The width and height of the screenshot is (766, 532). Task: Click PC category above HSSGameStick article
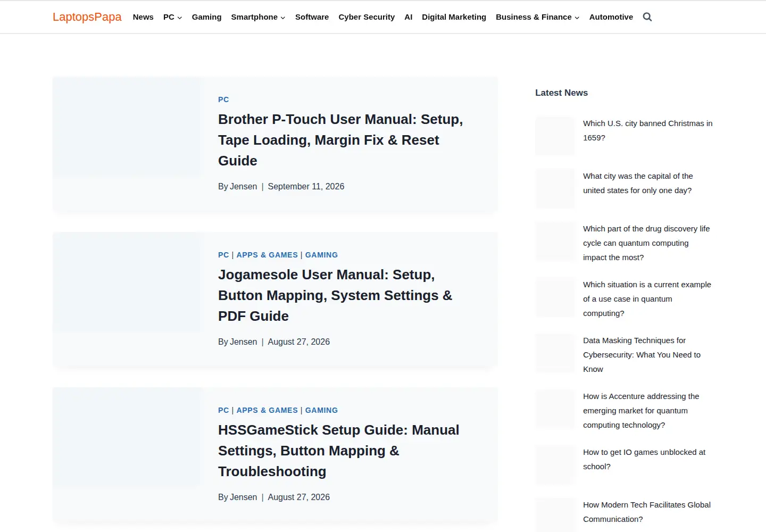tap(223, 410)
